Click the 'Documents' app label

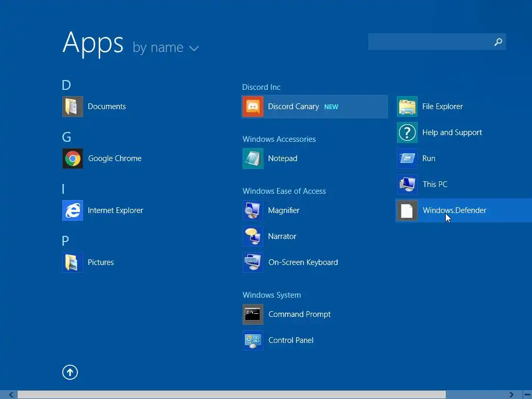107,107
